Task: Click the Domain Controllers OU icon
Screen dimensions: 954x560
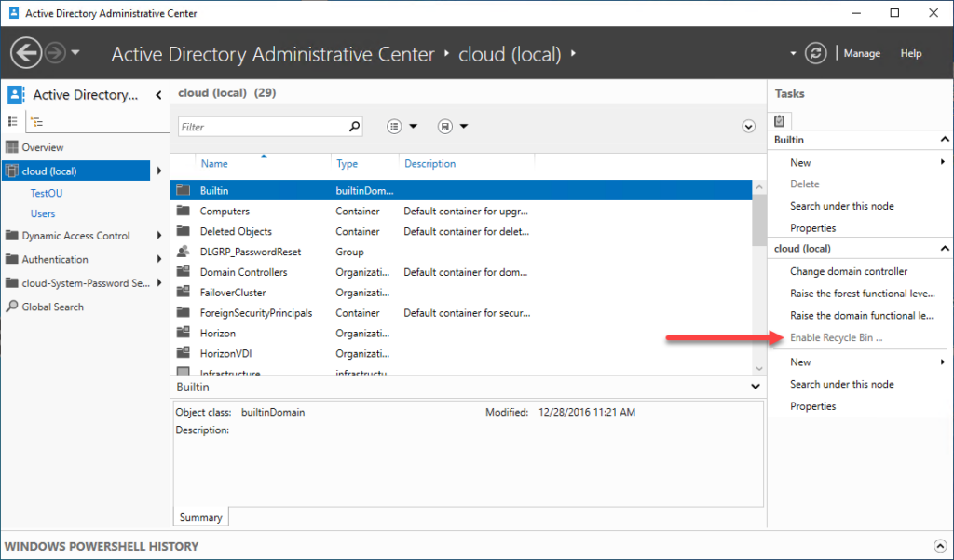Action: (184, 272)
